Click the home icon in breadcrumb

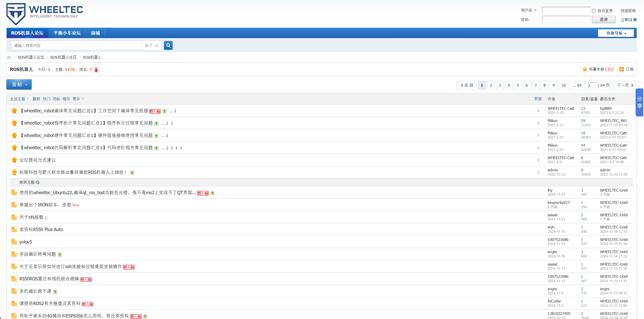click(9, 57)
